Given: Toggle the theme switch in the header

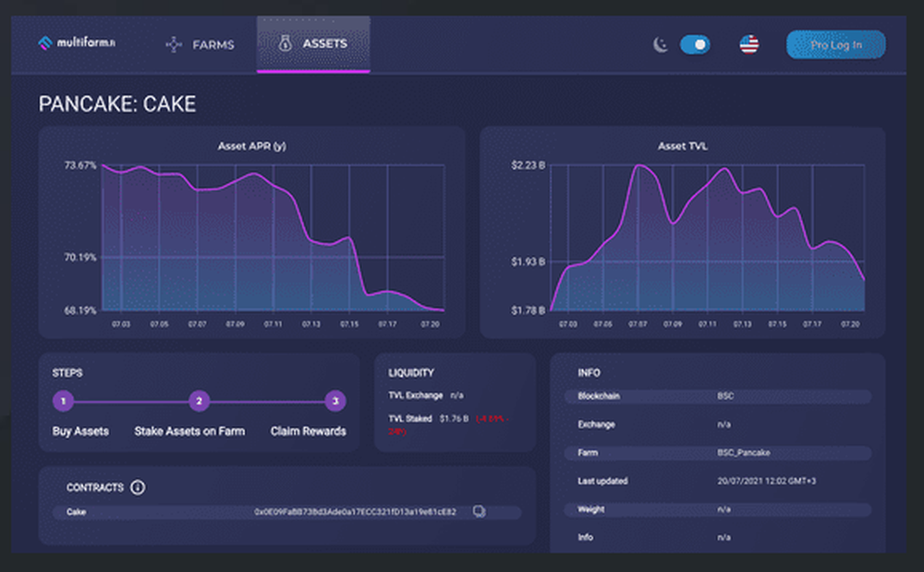Looking at the screenshot, I should coord(694,43).
